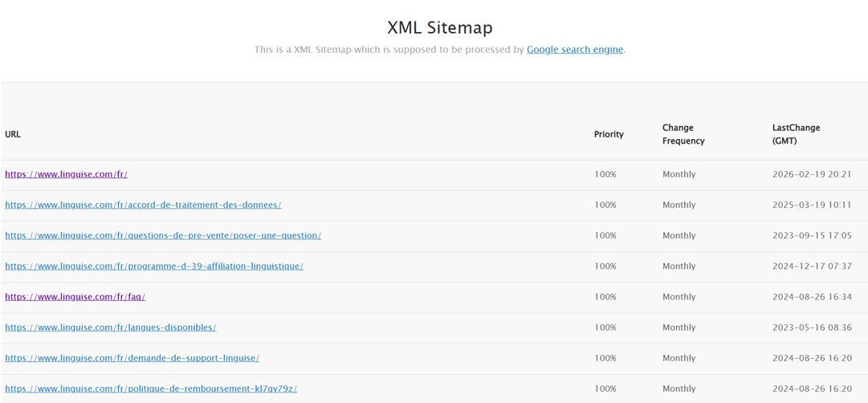868x403 pixels.
Task: Click the 2024-12-17 07:37 timestamp
Action: (812, 266)
